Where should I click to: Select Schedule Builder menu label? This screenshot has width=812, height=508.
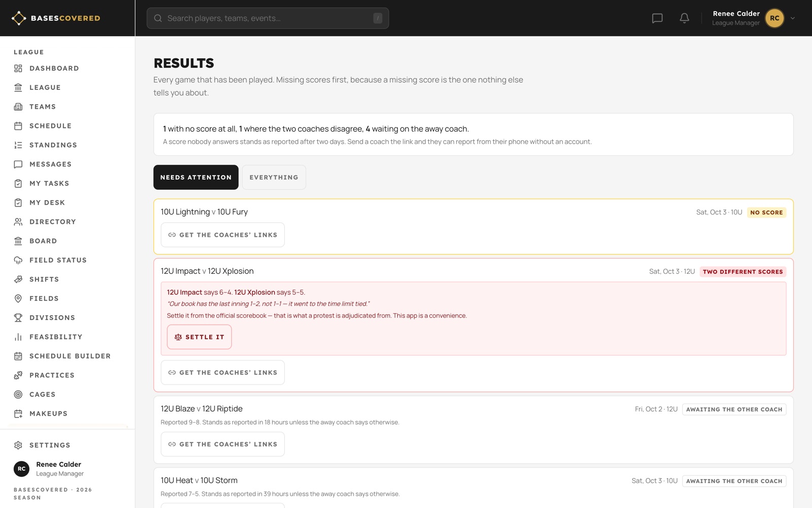tap(70, 356)
